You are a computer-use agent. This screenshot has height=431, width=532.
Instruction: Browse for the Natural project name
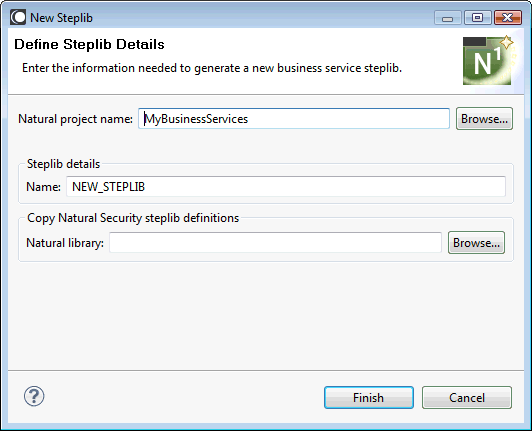click(484, 119)
